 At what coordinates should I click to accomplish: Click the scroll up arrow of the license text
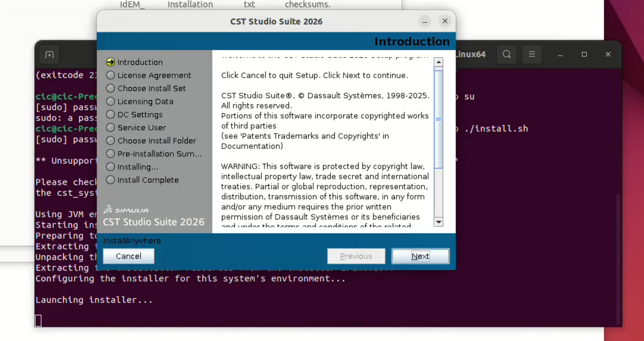point(438,62)
